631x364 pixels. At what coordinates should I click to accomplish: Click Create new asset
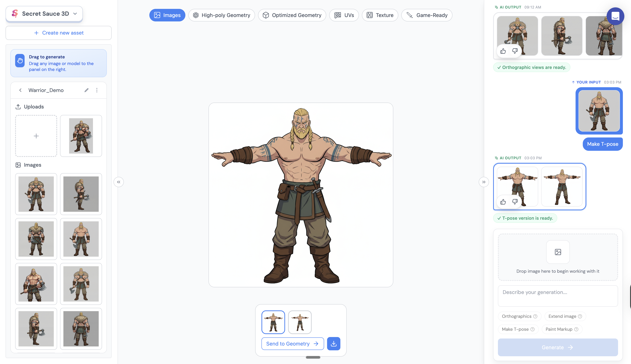point(58,33)
